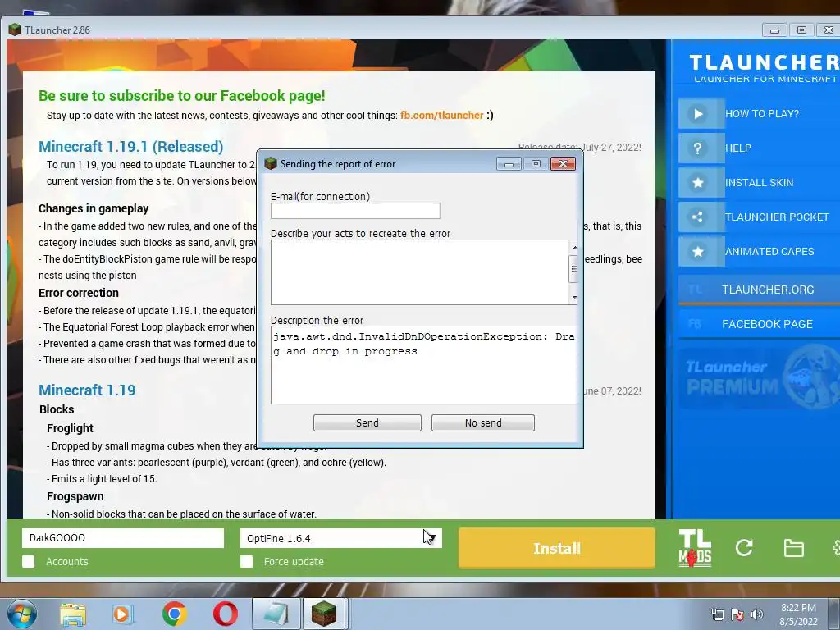Maximize the error report dialog

536,163
